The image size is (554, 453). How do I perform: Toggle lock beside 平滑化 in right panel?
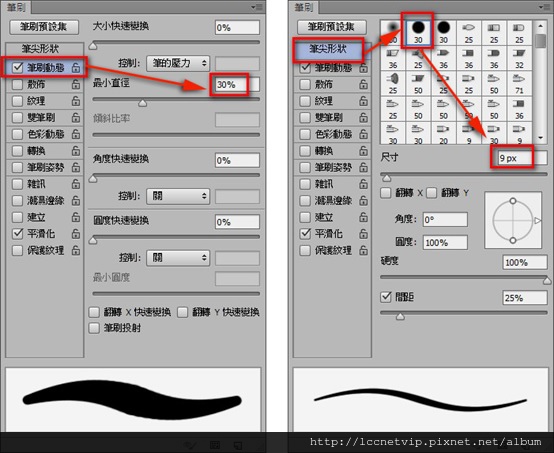[x=363, y=234]
